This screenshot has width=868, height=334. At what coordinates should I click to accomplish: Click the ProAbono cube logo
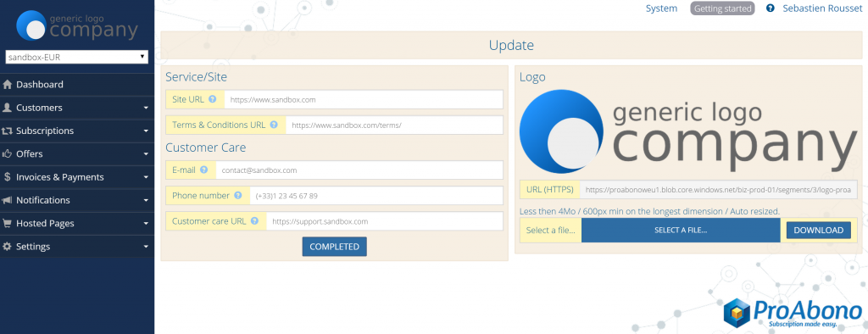(737, 313)
